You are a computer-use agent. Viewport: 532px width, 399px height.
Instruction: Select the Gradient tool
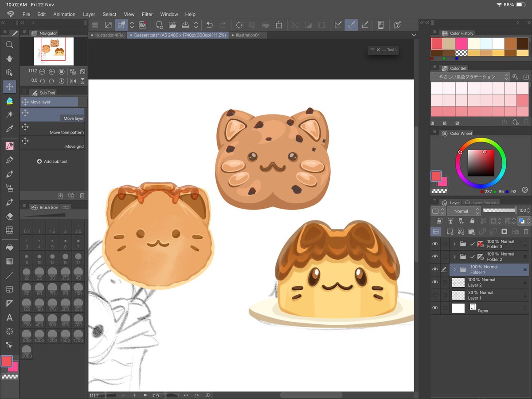(9, 261)
